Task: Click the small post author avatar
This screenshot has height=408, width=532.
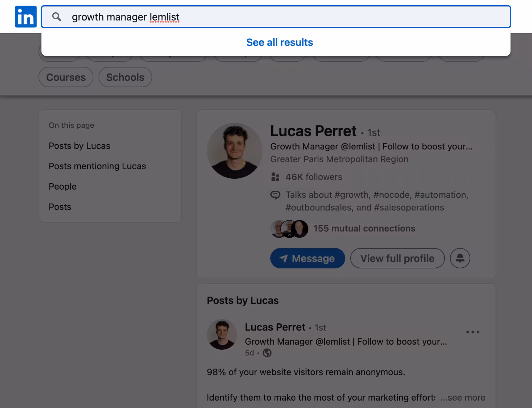Action: 222,334
